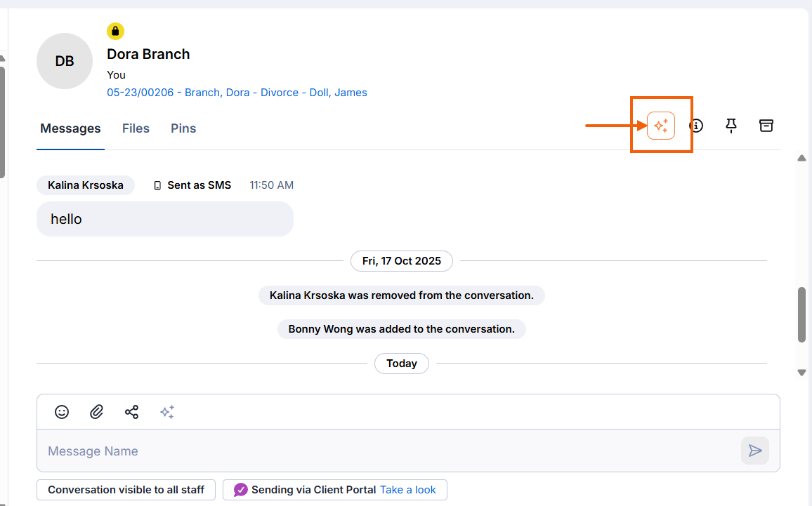Switch to the Files tab
The image size is (812, 506).
(136, 128)
